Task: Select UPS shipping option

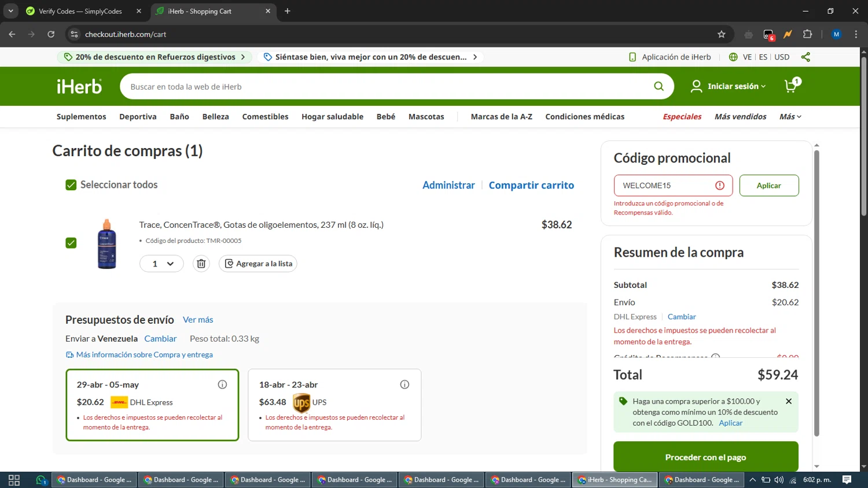Action: [x=334, y=405]
